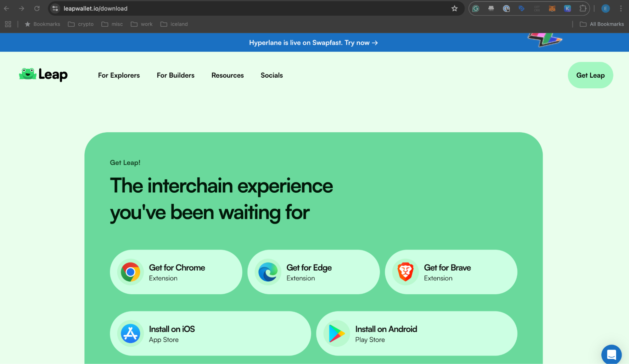
Task: Open the Keplr K extension
Action: click(x=567, y=8)
